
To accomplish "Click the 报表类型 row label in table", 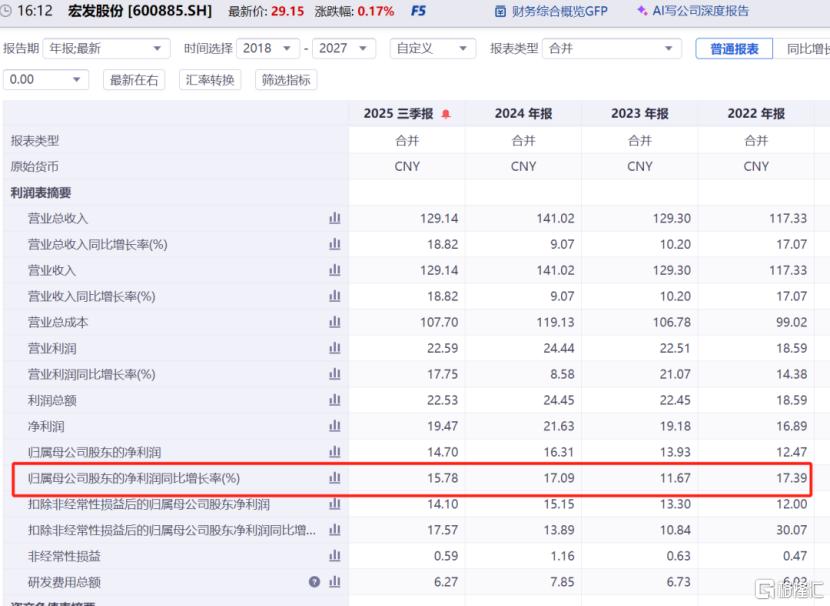I will [x=34, y=141].
